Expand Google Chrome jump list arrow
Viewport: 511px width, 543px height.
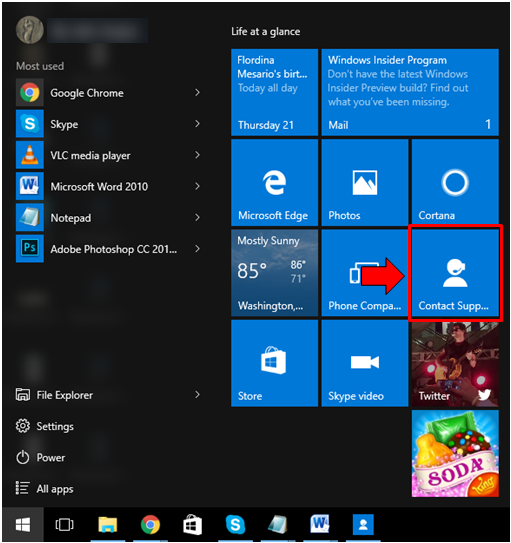pyautogui.click(x=197, y=92)
